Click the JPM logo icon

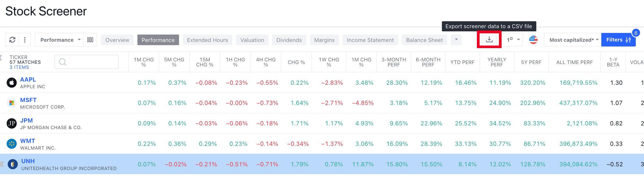12,123
